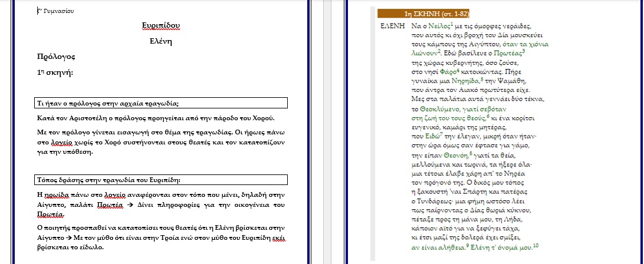Click the verse line 'της χώρας κυβερνήτης, όσο ζούσε,'
Viewport: 644px width, 264px height.
(465, 62)
